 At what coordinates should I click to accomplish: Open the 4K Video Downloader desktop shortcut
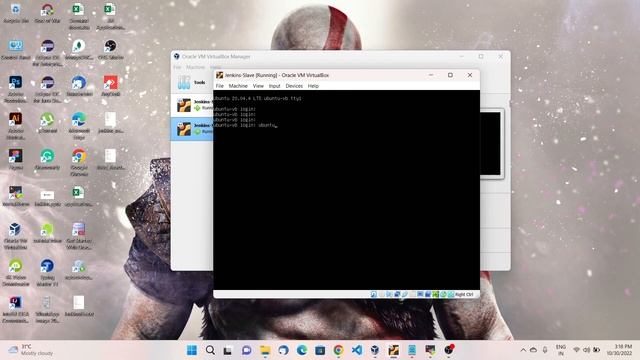16,272
